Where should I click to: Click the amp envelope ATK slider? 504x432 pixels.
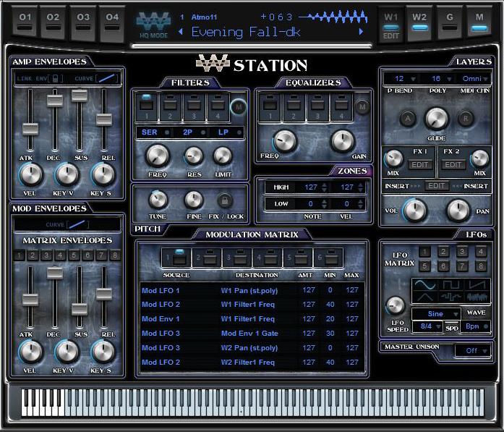click(x=30, y=130)
